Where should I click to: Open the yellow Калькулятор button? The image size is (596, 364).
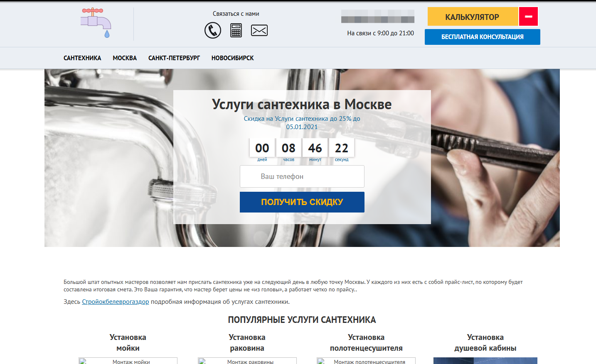[x=473, y=17]
